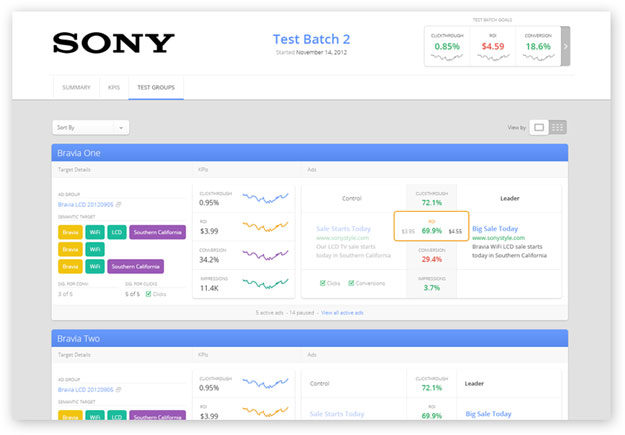Open the blue clickthrough sparkline in Bravia One

coord(265,198)
